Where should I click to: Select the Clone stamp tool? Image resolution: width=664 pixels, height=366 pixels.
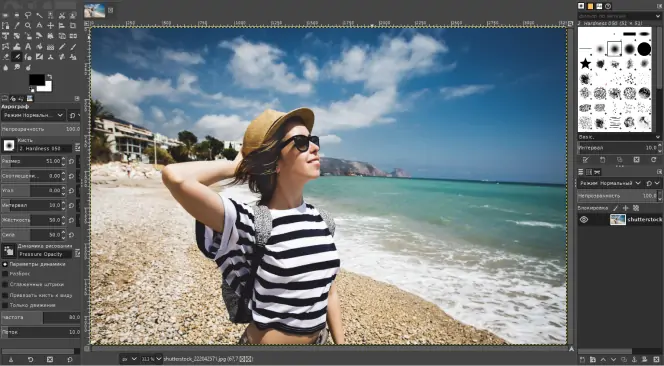click(x=50, y=57)
